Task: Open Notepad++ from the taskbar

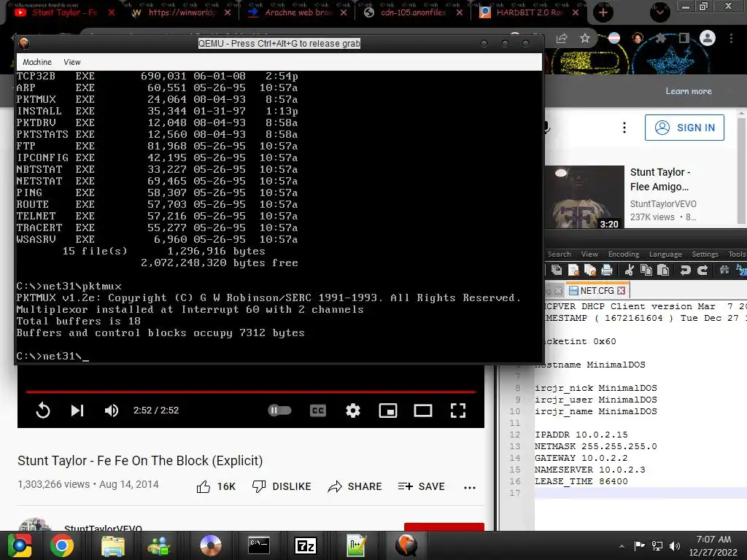Action: click(356, 545)
